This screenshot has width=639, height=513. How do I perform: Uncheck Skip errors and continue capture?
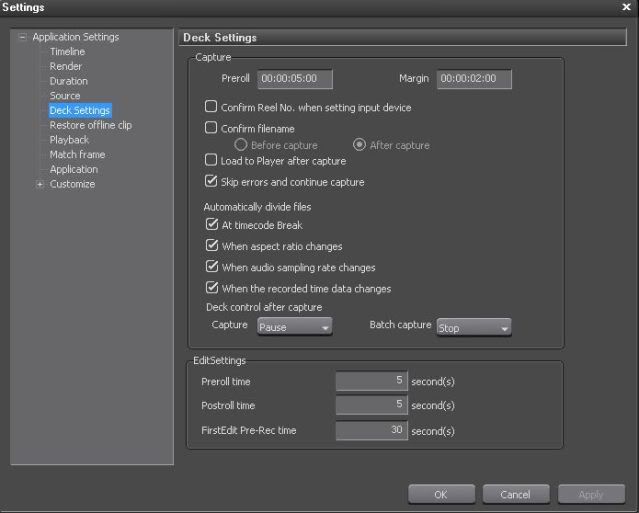coord(211,181)
